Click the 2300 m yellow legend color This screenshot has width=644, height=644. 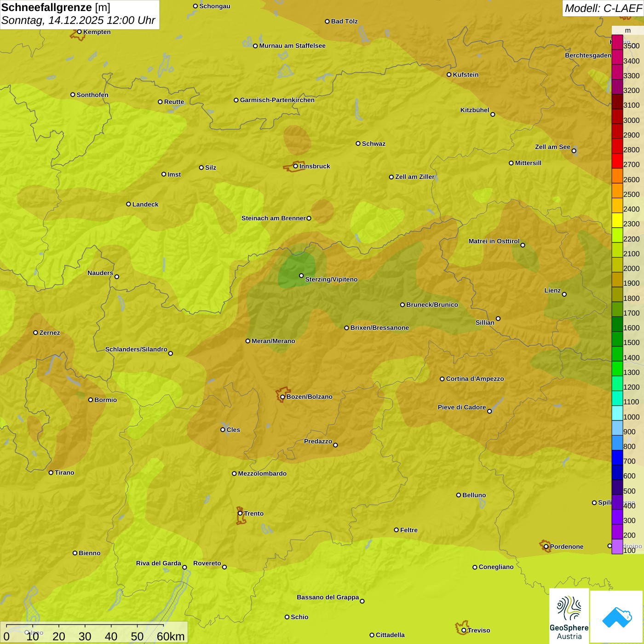[617, 220]
